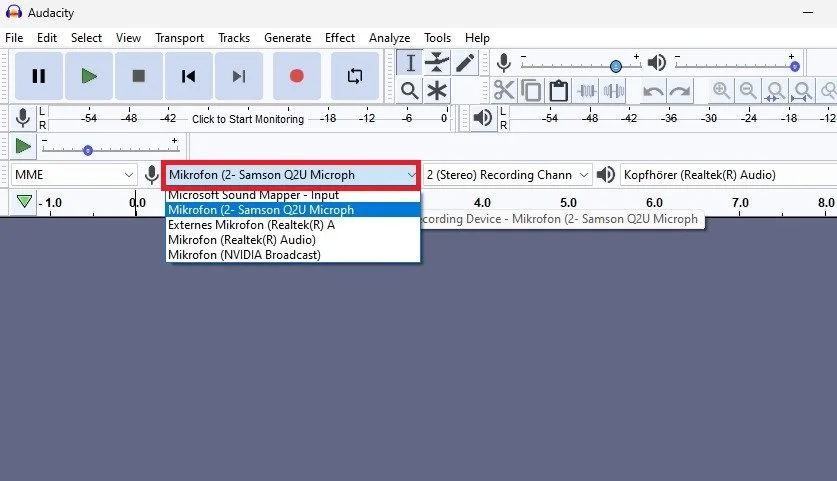Click the 5.0 mark on timeline ruler

coord(568,203)
